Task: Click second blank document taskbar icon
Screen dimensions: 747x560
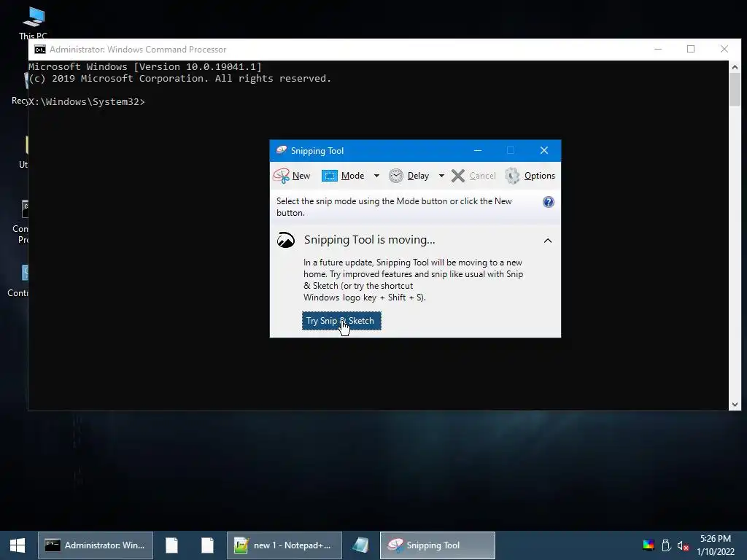Action: click(x=207, y=545)
